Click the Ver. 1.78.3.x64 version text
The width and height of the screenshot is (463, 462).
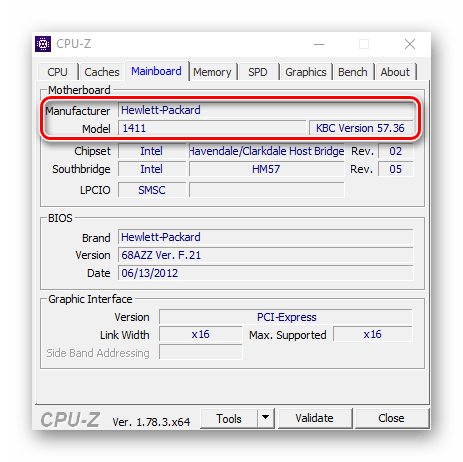pyautogui.click(x=151, y=422)
